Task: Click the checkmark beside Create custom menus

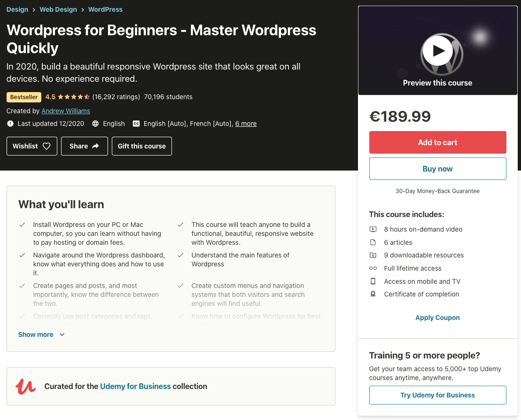Action: [x=180, y=286]
